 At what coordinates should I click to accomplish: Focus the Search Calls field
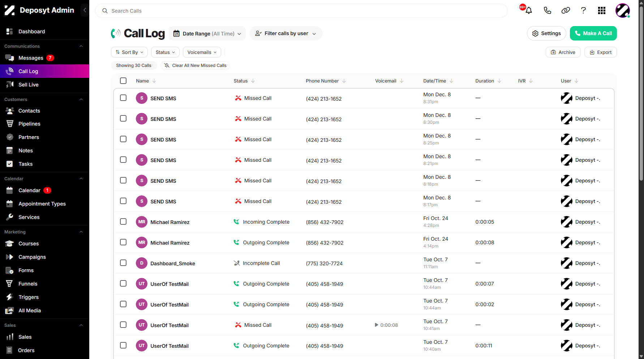pos(301,11)
